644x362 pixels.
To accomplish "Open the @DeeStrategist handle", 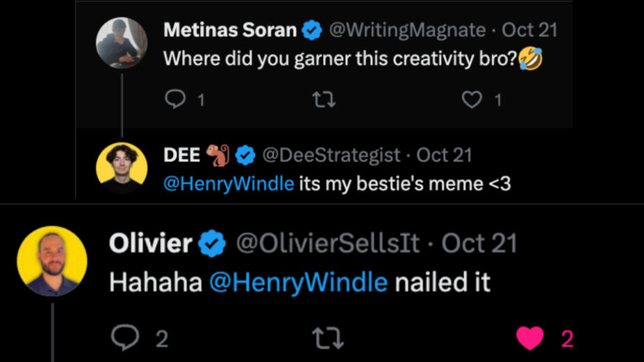I will tap(331, 155).
